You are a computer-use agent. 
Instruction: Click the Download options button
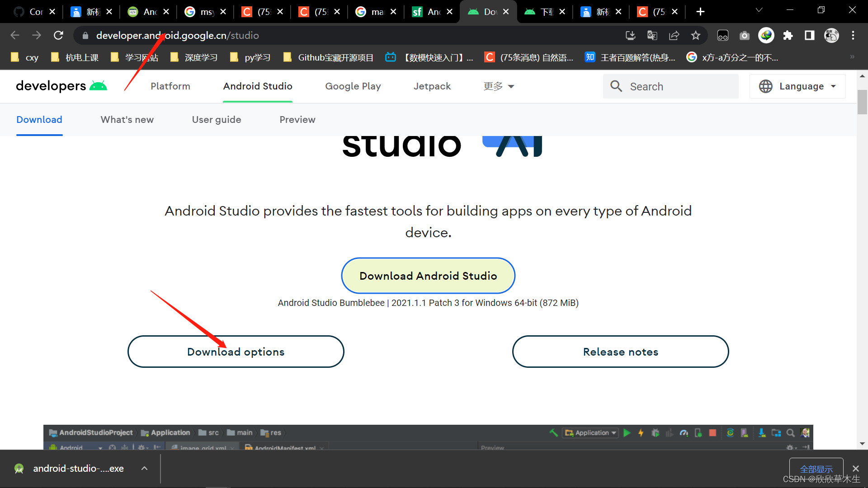click(x=236, y=352)
